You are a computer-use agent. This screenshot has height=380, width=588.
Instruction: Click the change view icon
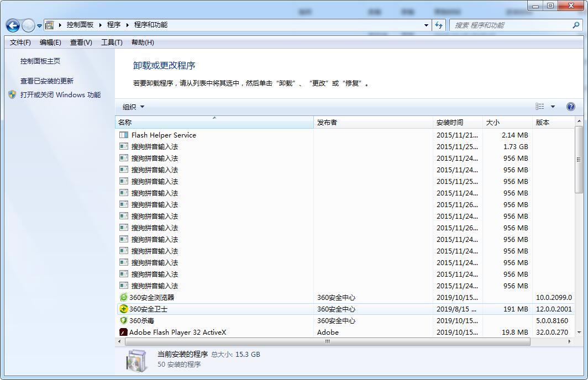(x=539, y=107)
